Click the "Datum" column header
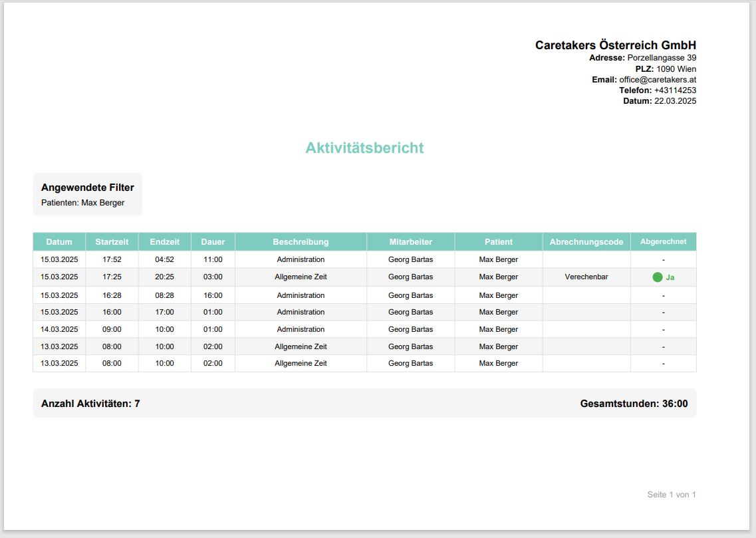 point(59,242)
